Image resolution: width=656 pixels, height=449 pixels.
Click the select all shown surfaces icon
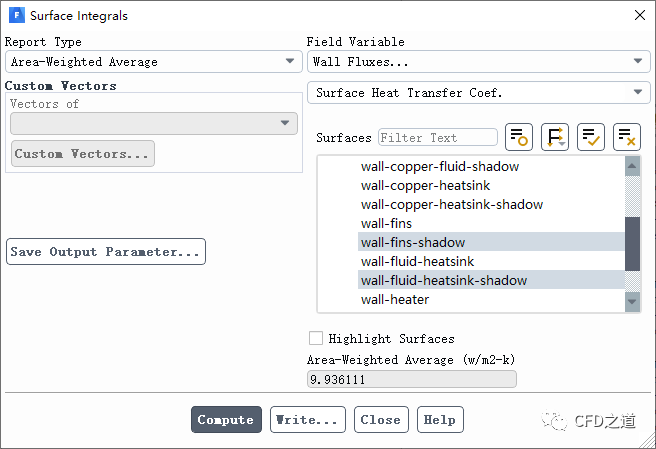[591, 137]
